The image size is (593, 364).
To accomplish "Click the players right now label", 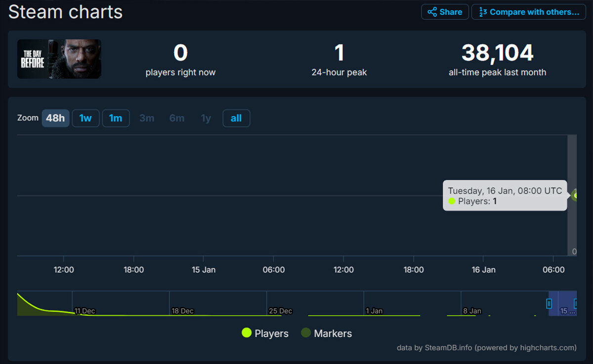I will pyautogui.click(x=180, y=72).
